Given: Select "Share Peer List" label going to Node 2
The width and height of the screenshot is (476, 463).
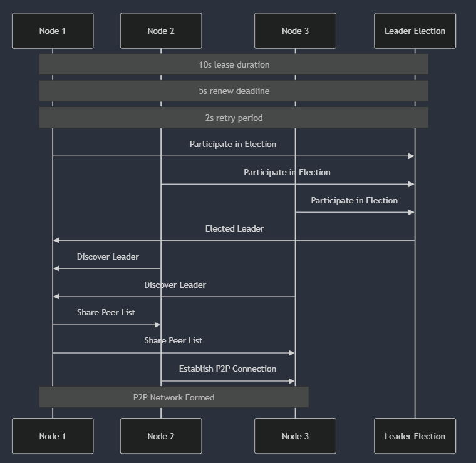Looking at the screenshot, I should pyautogui.click(x=106, y=313).
